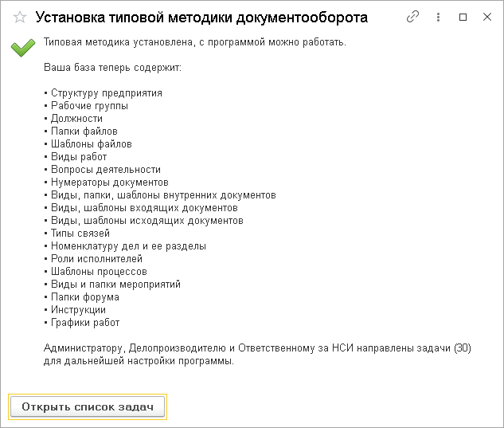Click the "Роли исполнителей" line
The height and width of the screenshot is (428, 504).
point(96,259)
